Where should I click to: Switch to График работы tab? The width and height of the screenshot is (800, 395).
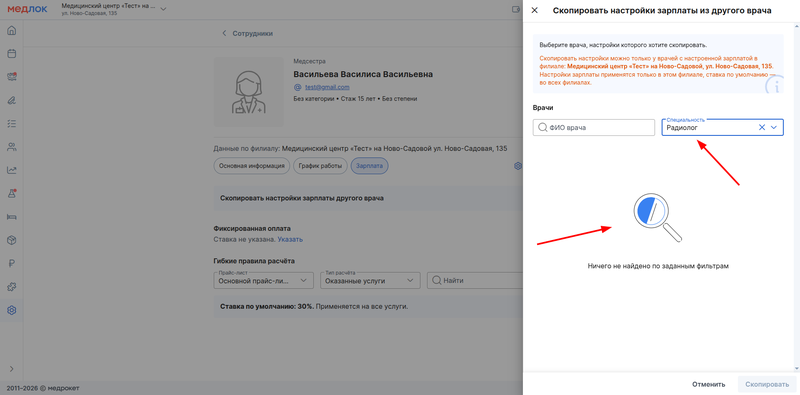(320, 166)
